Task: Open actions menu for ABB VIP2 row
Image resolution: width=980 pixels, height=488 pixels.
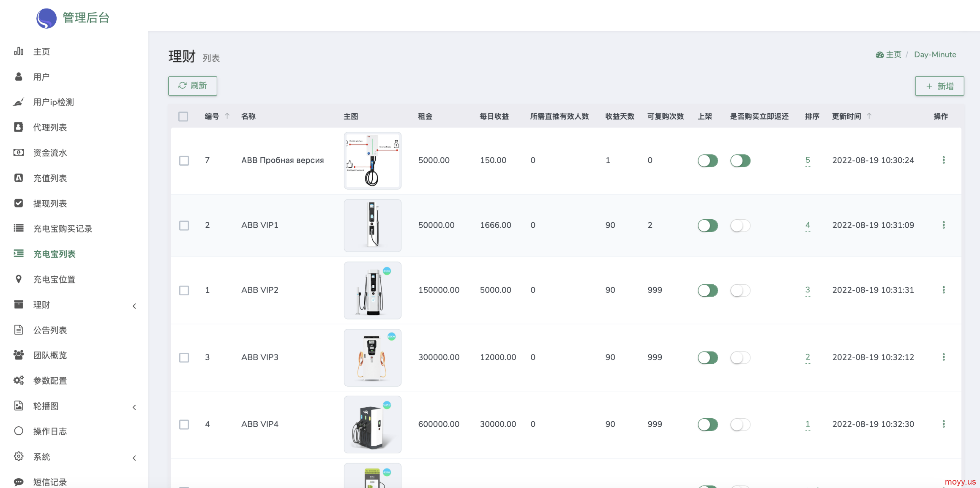Action: [944, 290]
